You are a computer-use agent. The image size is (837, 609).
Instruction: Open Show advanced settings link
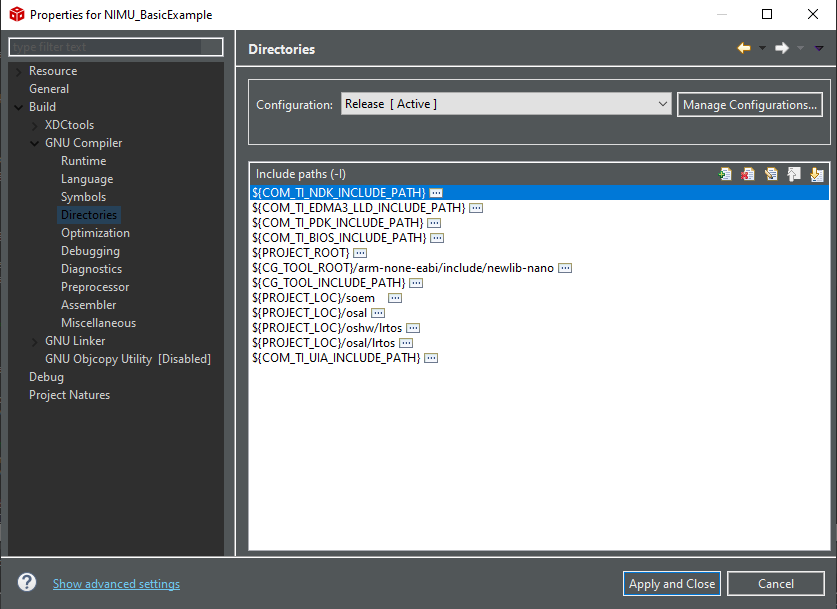[116, 584]
